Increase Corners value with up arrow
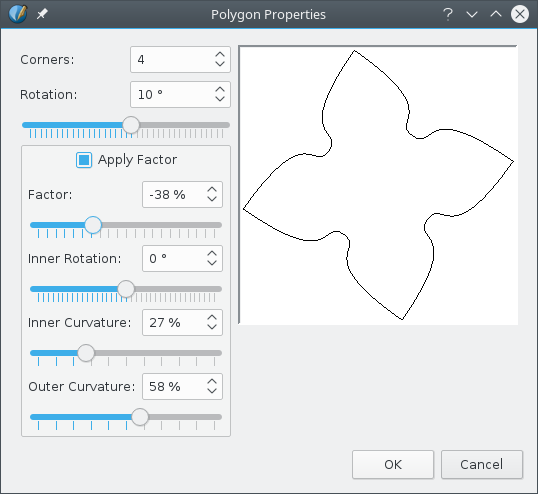538x494 pixels. pos(220,55)
